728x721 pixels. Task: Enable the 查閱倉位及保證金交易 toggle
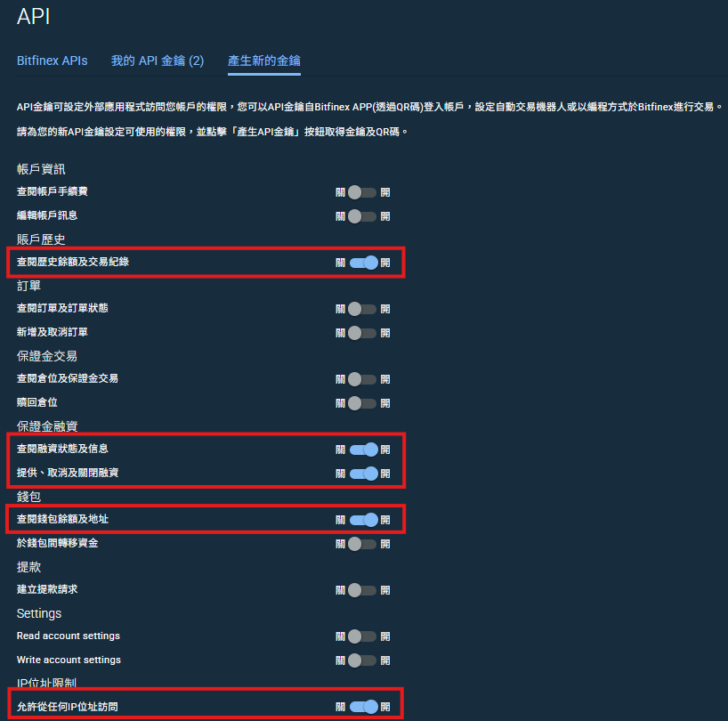pos(363,378)
